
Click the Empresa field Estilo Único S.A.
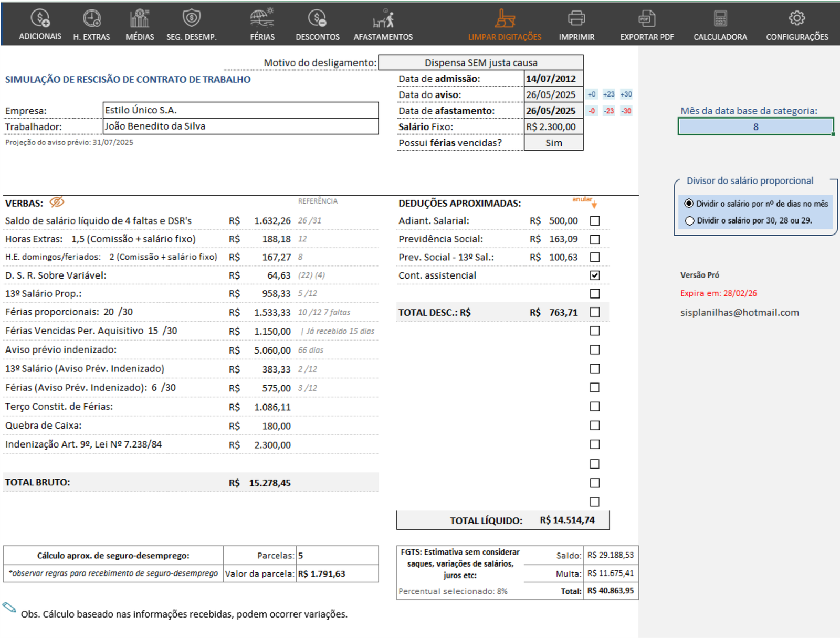click(241, 110)
